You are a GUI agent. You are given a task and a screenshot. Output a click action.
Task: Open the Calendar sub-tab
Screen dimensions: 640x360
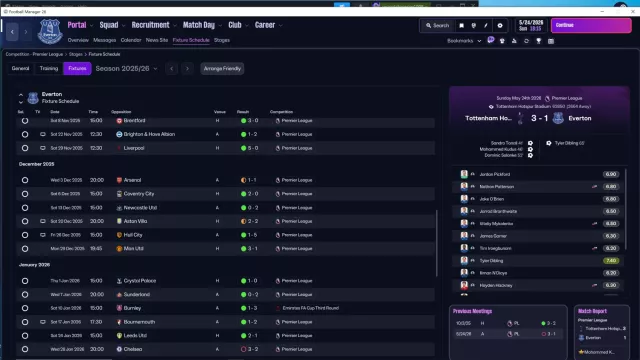131,40
